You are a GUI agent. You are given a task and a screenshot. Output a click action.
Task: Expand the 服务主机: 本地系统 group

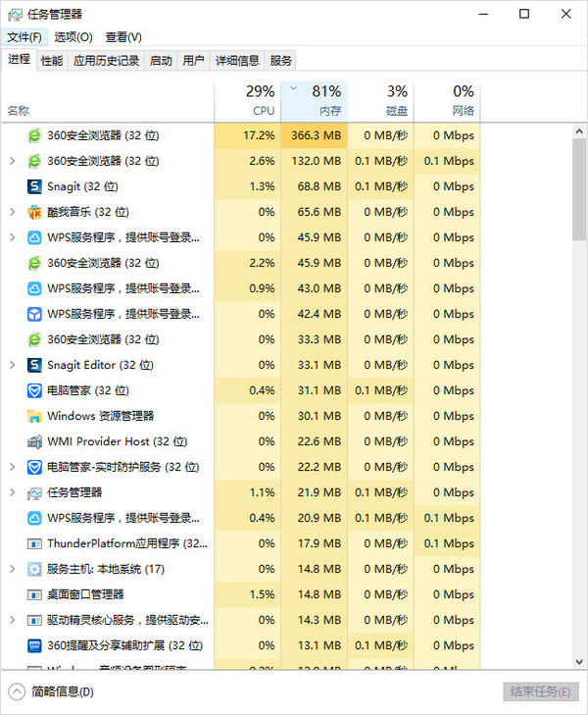click(x=12, y=569)
